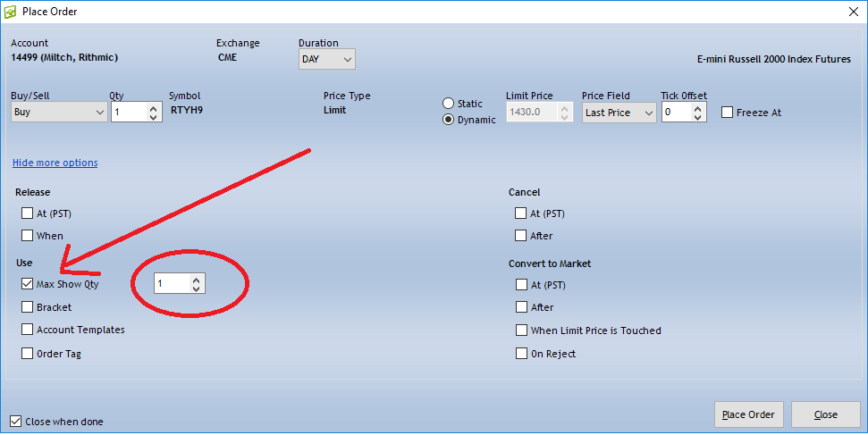Decrease Max Show Qty with down arrow
Screen dimensions: 868x435
196,288
